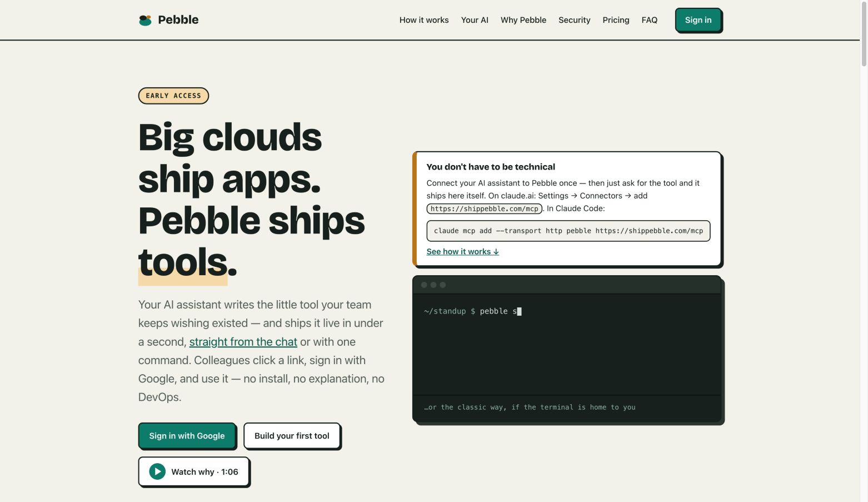Click the terminal window's first title dot

[424, 285]
